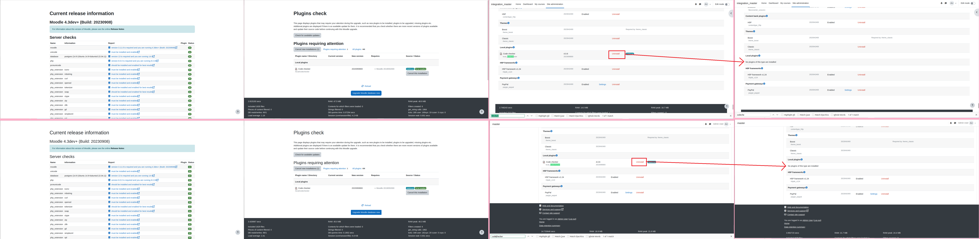Open Home tab on integration_master Code checker page
This screenshot has width=980, height=239.
click(x=518, y=4)
